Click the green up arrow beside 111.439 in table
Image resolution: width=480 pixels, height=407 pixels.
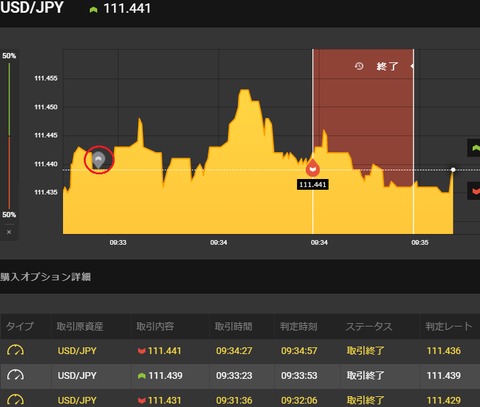[x=142, y=376]
